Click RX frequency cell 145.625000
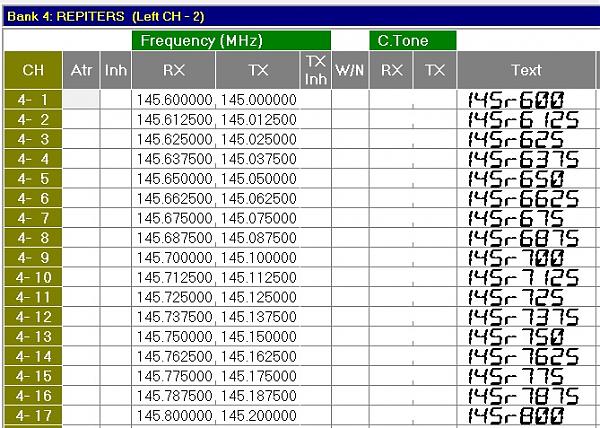 174,139
